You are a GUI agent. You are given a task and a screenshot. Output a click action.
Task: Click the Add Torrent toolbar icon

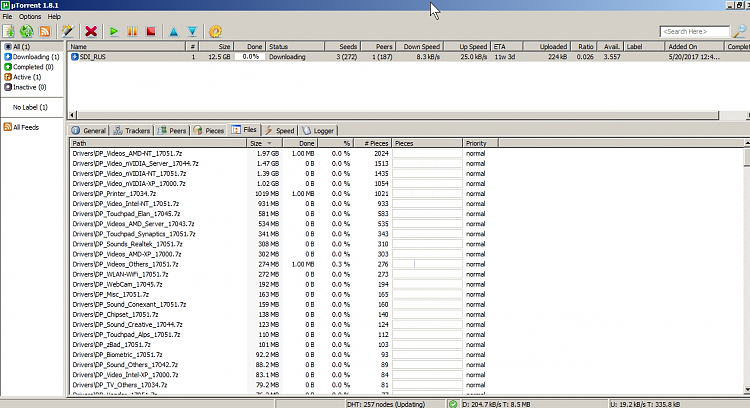9,32
